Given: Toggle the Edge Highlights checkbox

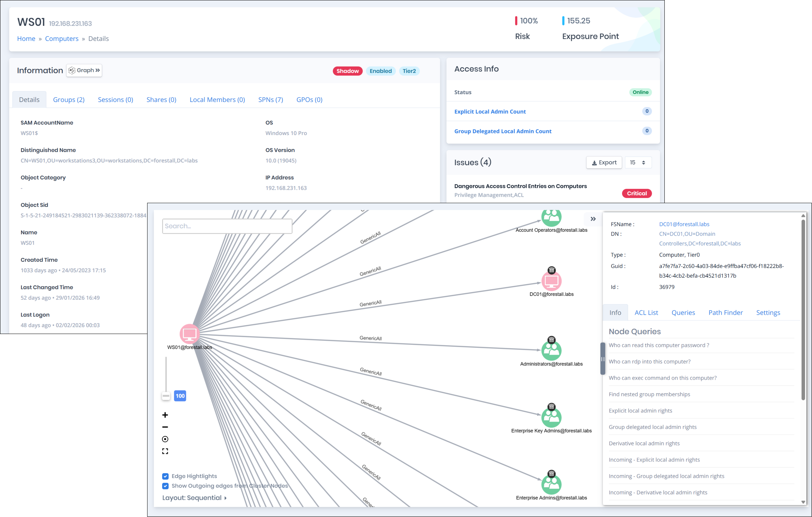Looking at the screenshot, I should coord(165,476).
